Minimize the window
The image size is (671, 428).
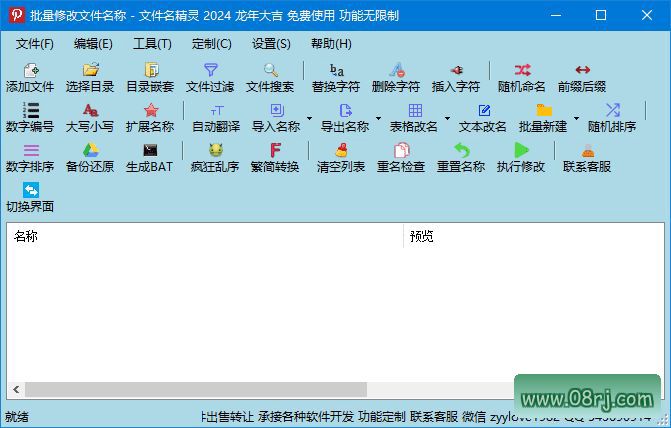point(556,15)
